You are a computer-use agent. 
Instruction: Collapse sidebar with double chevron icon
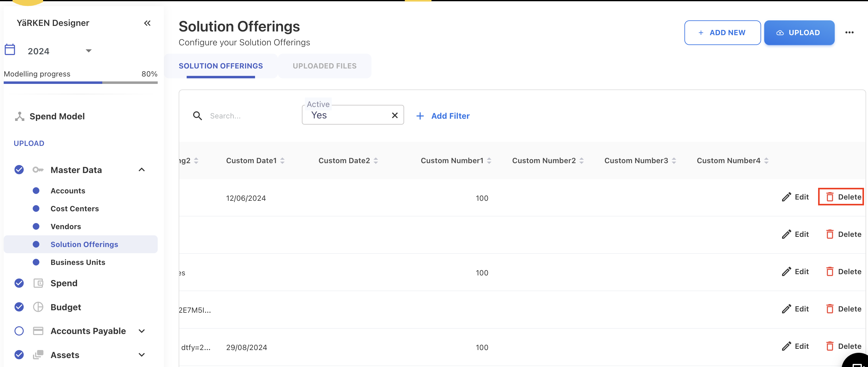pos(147,23)
